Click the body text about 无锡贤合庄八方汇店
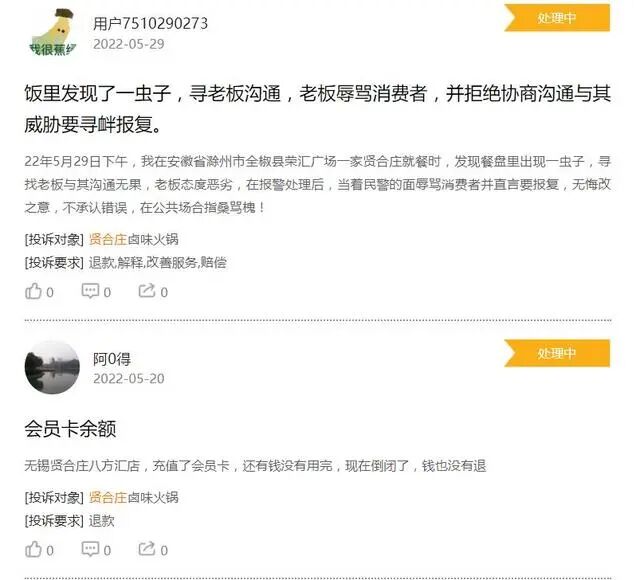Image resolution: width=640 pixels, height=580 pixels. pyautogui.click(x=256, y=465)
